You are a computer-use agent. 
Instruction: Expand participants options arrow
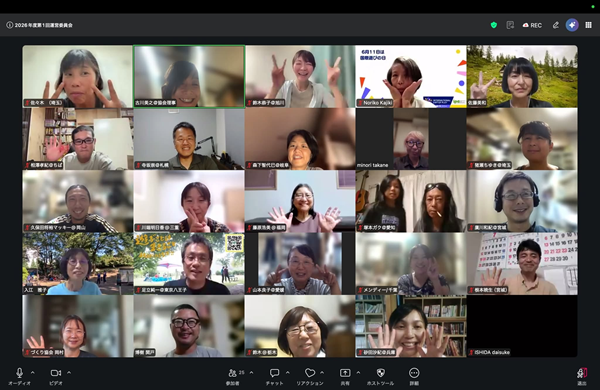point(251,372)
